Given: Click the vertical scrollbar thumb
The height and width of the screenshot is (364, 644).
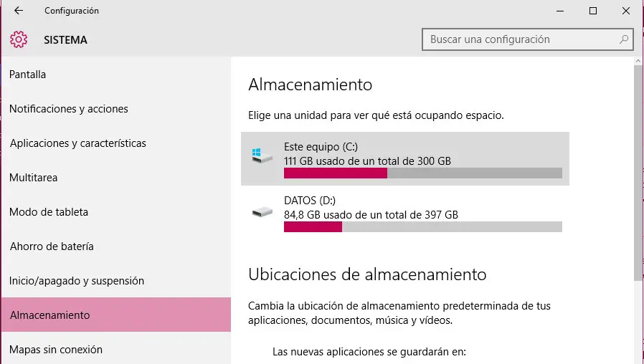Looking at the screenshot, I should point(638,172).
